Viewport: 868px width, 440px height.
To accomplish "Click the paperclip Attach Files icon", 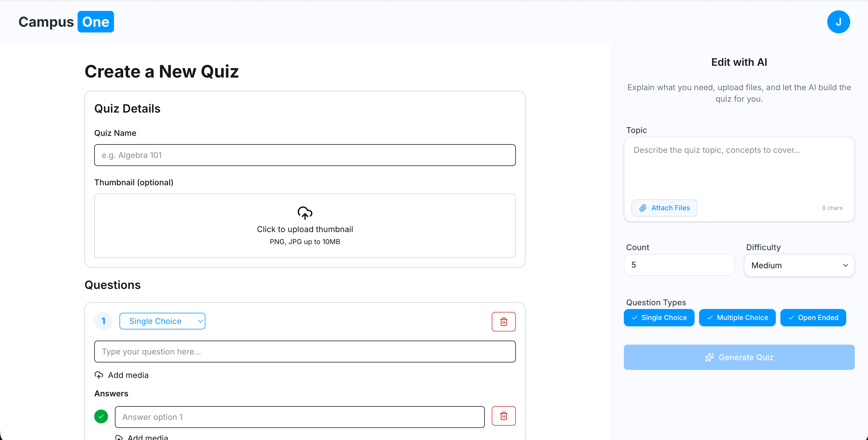I will click(x=643, y=208).
